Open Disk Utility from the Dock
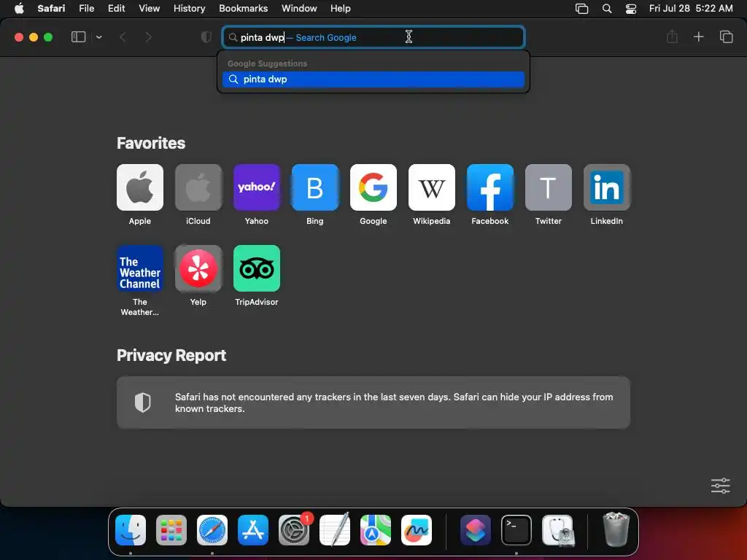The width and height of the screenshot is (747, 560). coord(558,530)
